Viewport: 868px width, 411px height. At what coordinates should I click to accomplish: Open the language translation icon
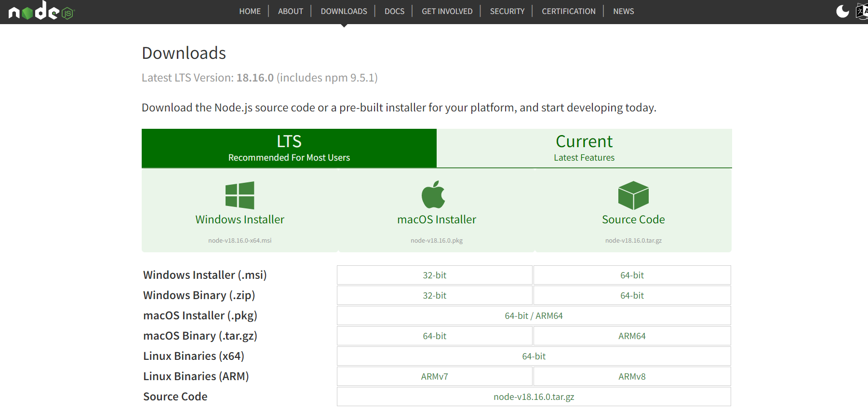862,11
